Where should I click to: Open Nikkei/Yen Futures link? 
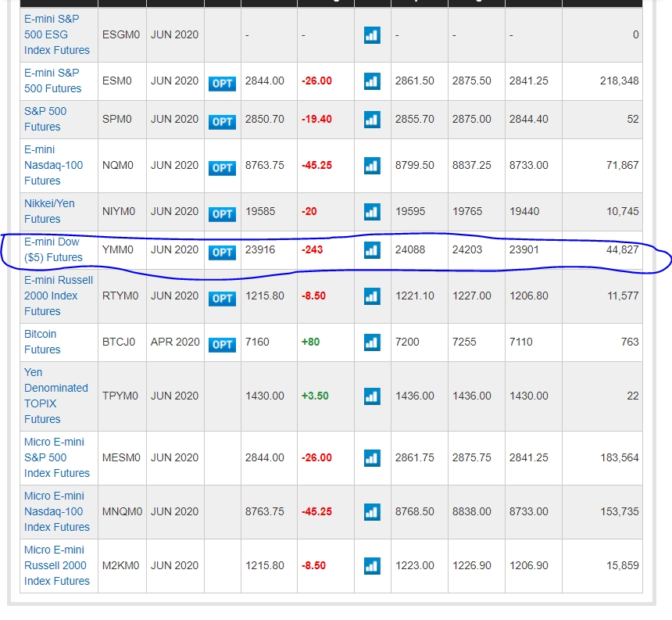[49, 211]
